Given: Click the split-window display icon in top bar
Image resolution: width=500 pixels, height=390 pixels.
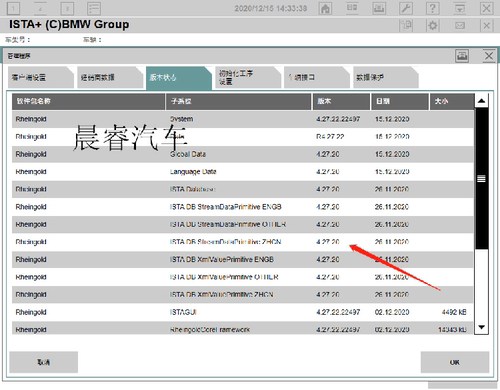Looking at the screenshot, I should (352, 8).
